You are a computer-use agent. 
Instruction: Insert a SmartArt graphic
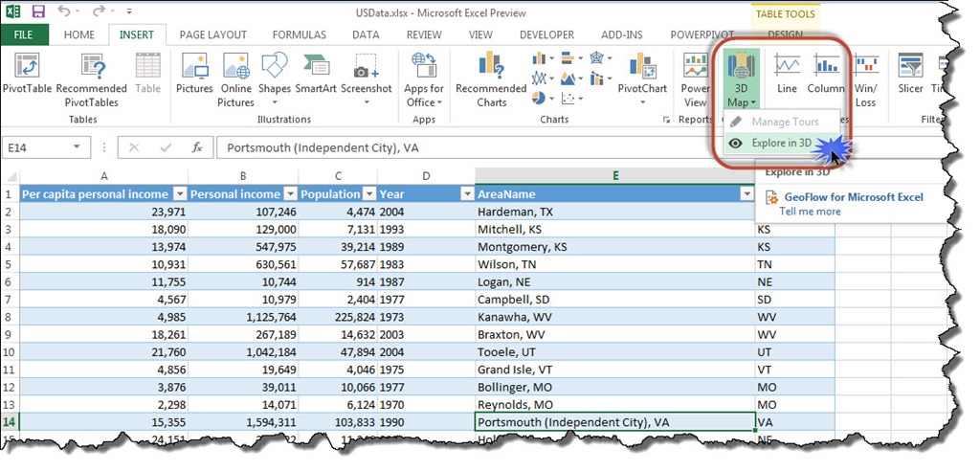tap(316, 74)
